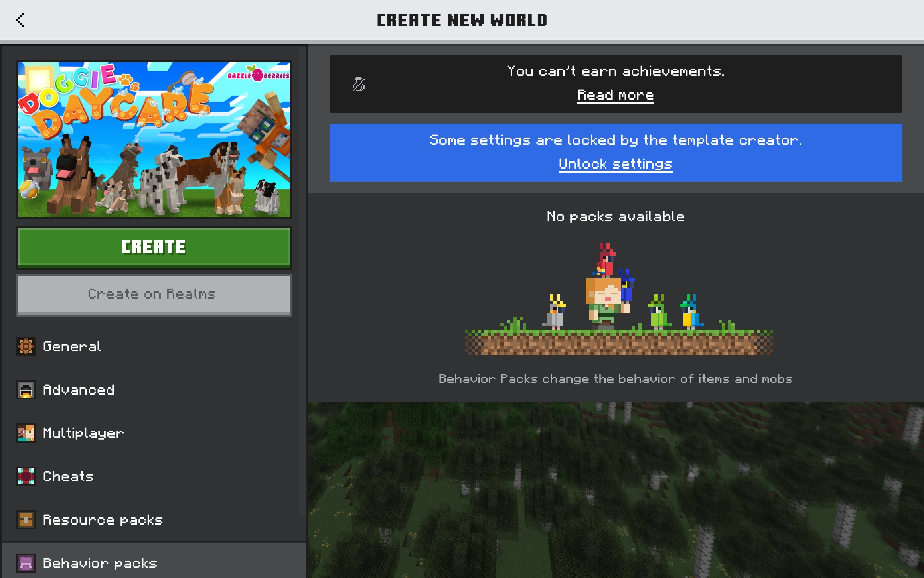
Task: Click the General gear icon
Action: click(x=26, y=346)
